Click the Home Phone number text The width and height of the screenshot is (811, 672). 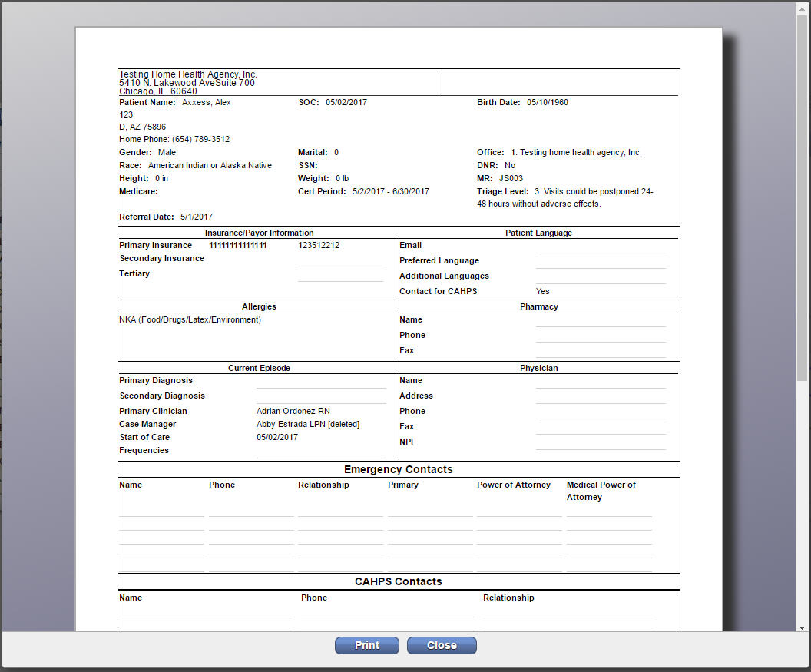(200, 139)
